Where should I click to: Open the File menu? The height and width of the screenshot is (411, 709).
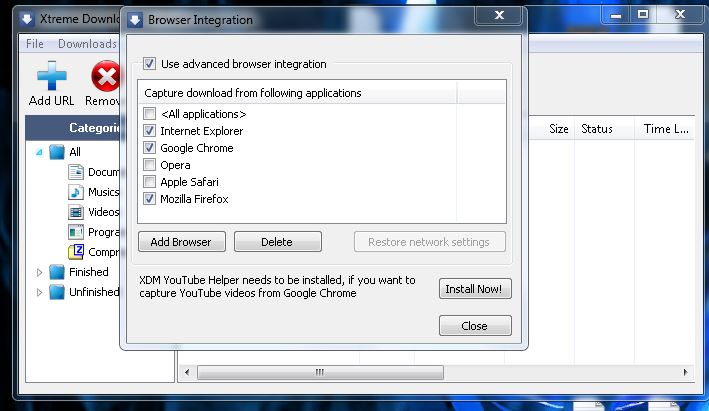point(34,44)
